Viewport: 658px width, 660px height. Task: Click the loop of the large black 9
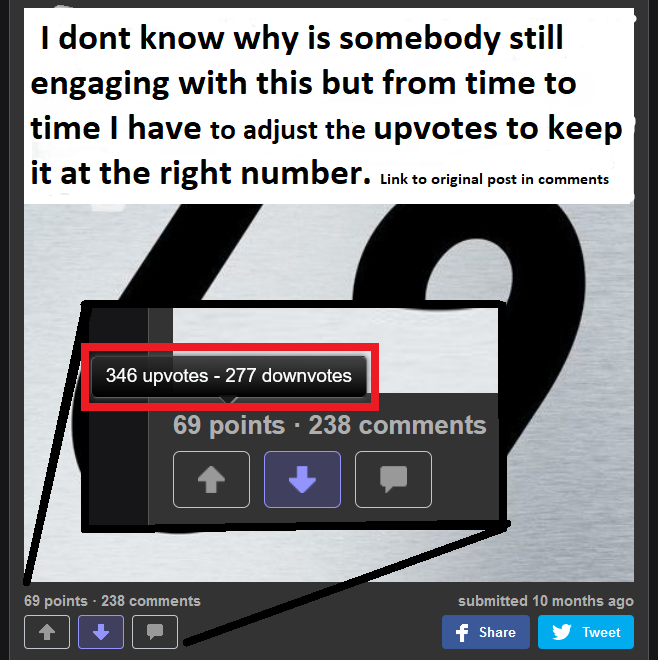point(468,269)
